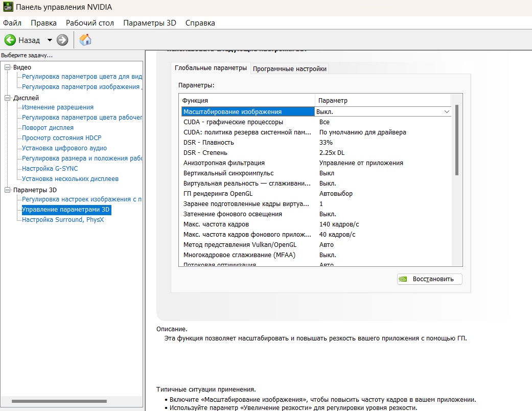Viewport: 532px width, 411px height.
Task: Click the 2.25x DL value
Action: tap(332, 153)
